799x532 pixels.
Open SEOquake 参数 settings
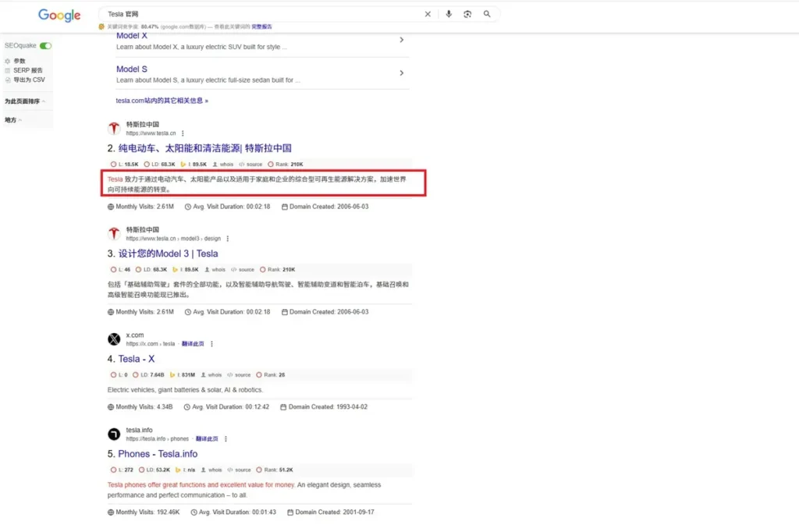click(19, 61)
